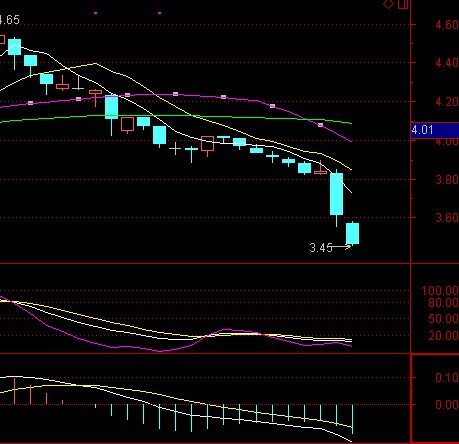Click the 0.10 MACD axis label

click(x=447, y=378)
